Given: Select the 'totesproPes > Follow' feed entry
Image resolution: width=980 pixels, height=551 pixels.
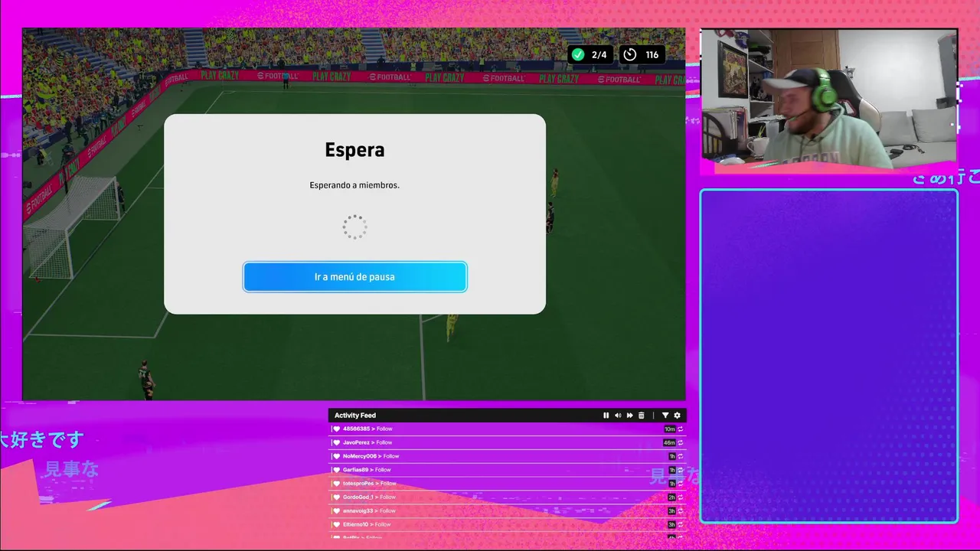Looking at the screenshot, I should point(508,484).
